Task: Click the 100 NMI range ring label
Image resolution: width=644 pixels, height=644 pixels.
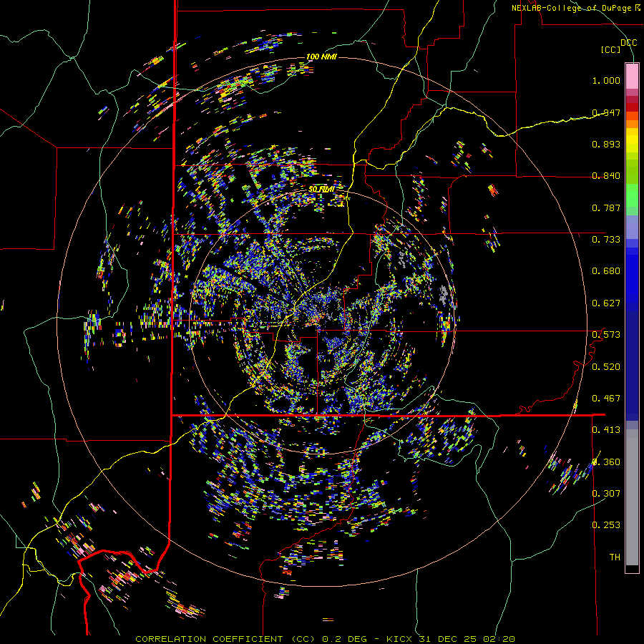Action: click(x=321, y=57)
